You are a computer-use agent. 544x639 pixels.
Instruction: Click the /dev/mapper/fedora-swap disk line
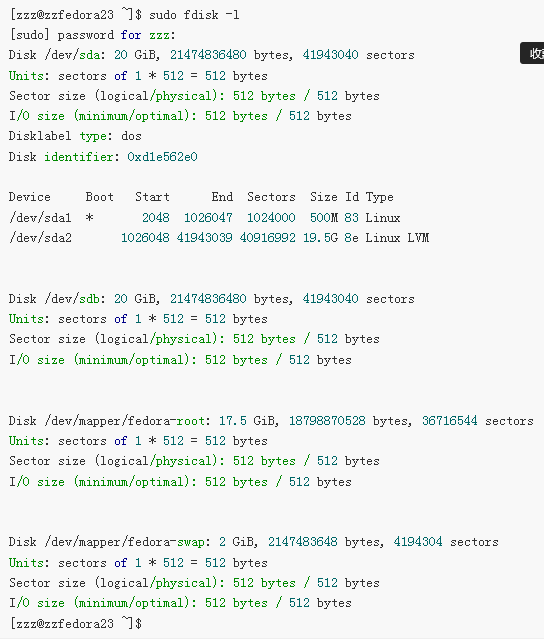253,542
